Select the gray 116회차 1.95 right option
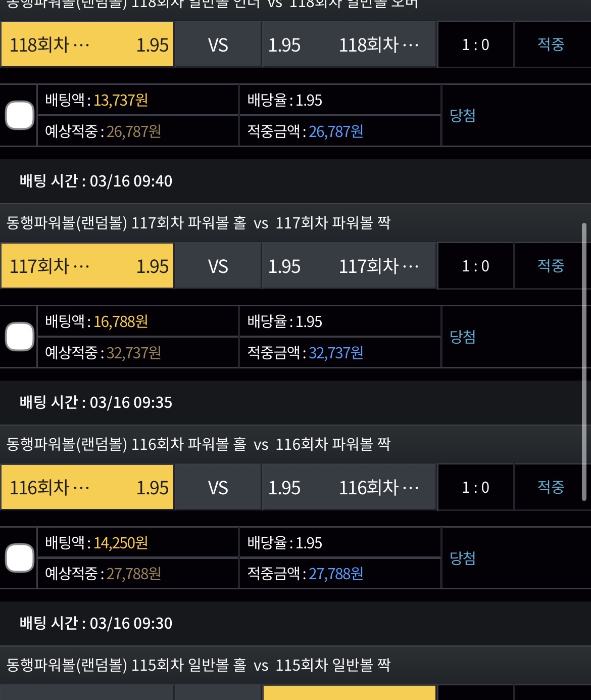 click(x=349, y=488)
